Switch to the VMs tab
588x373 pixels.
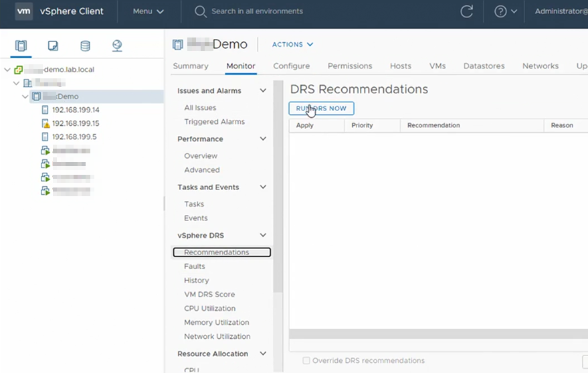point(437,66)
